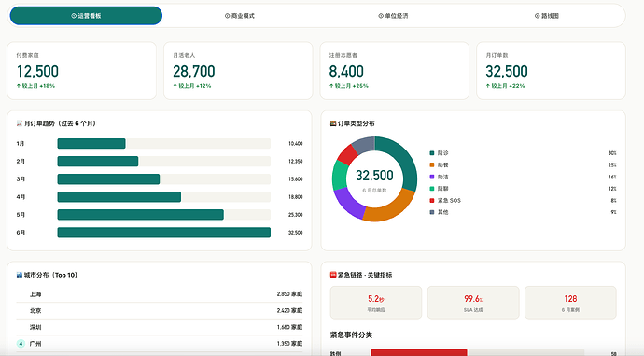Open the 付费家庭 12,500 card

point(82,71)
